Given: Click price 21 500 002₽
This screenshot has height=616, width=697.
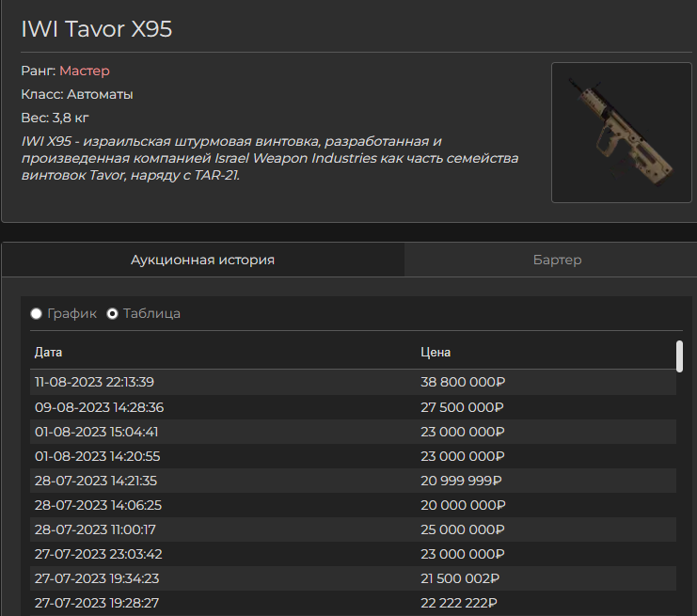Looking at the screenshot, I should pyautogui.click(x=460, y=578).
